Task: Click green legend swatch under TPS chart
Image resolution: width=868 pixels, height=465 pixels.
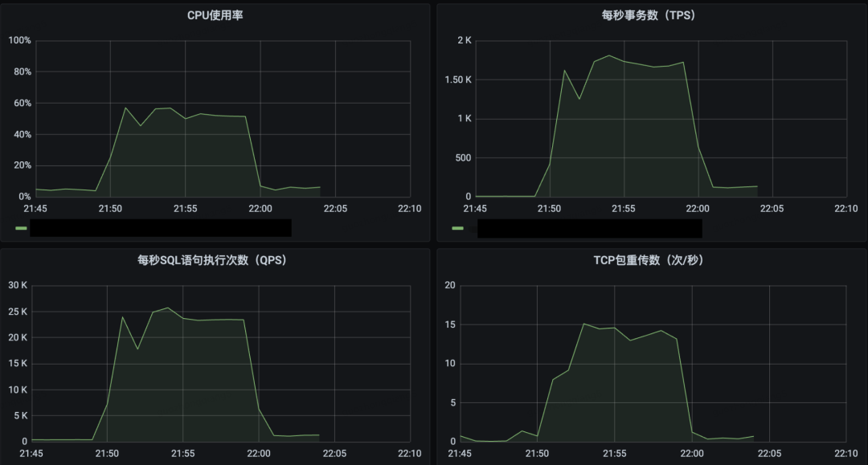Action: (457, 228)
